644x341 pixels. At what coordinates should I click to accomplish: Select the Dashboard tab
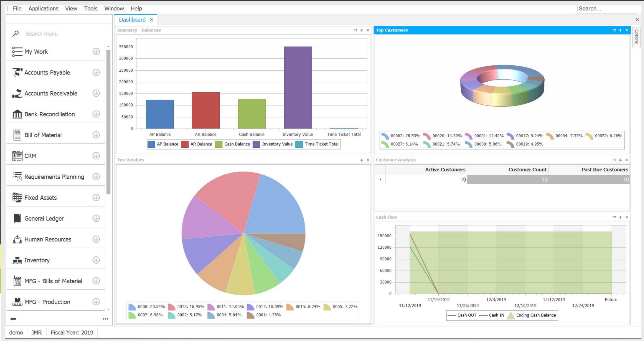click(132, 19)
